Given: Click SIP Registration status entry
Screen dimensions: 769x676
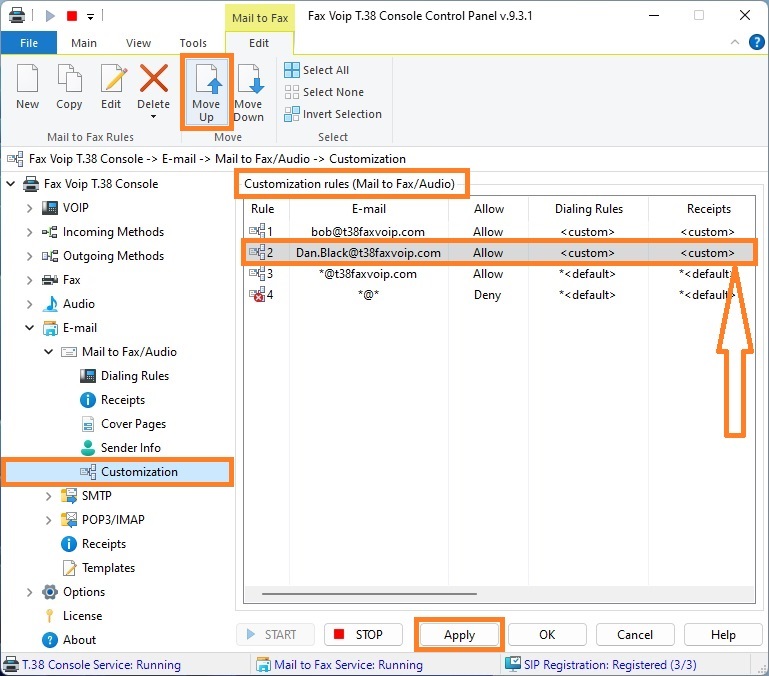Looking at the screenshot, I should click(602, 665).
